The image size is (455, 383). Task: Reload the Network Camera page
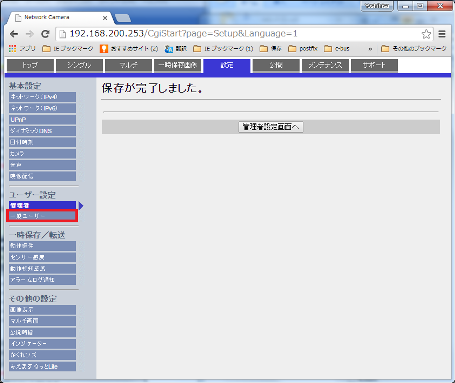click(45, 34)
